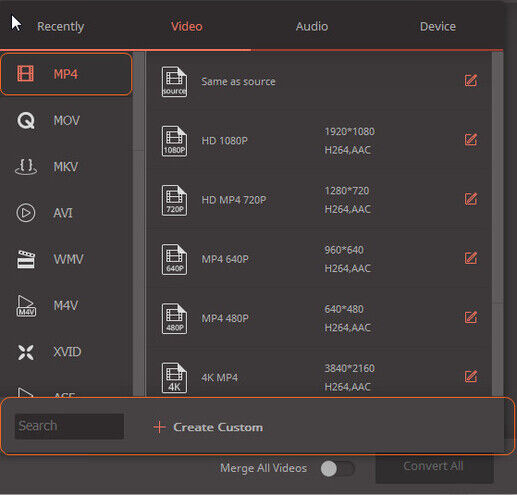Viewport: 517px width, 495px height.
Task: Edit the HD 1080P preset settings
Action: tap(471, 140)
